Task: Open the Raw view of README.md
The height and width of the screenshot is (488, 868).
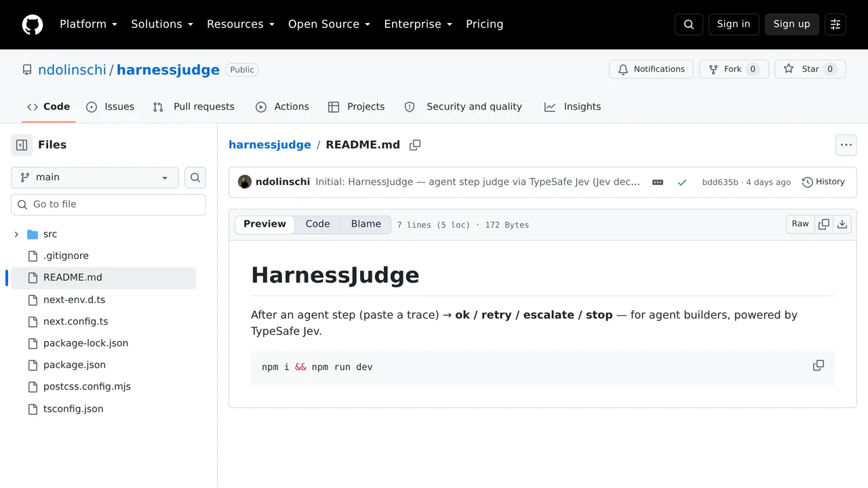Action: (x=800, y=224)
